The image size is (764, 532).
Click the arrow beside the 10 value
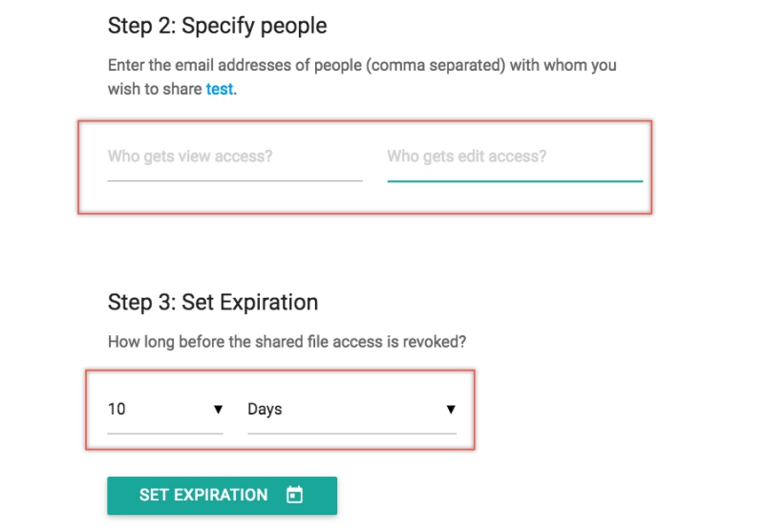(x=218, y=409)
